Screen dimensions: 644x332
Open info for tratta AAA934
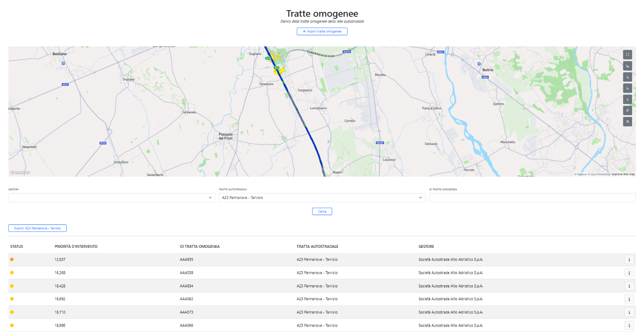629,286
